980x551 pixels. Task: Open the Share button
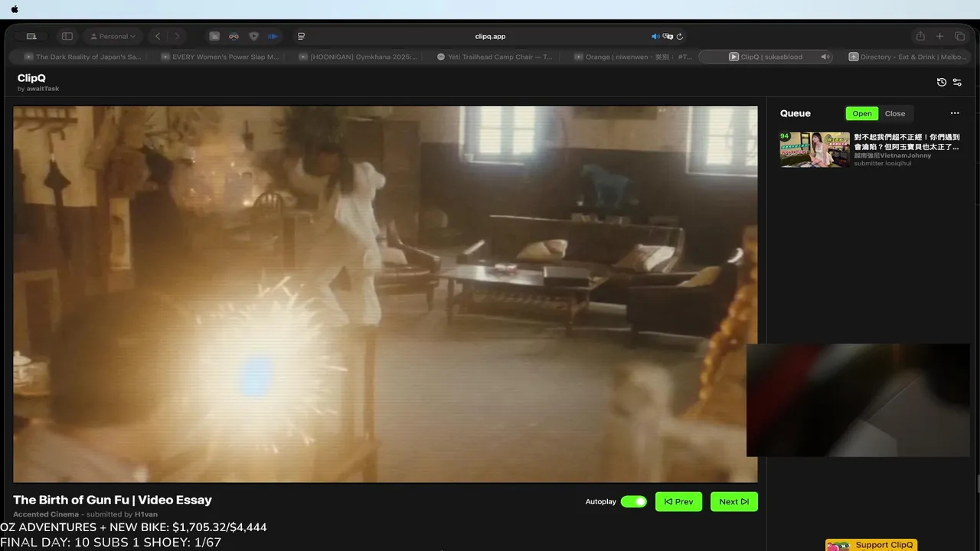point(920,36)
